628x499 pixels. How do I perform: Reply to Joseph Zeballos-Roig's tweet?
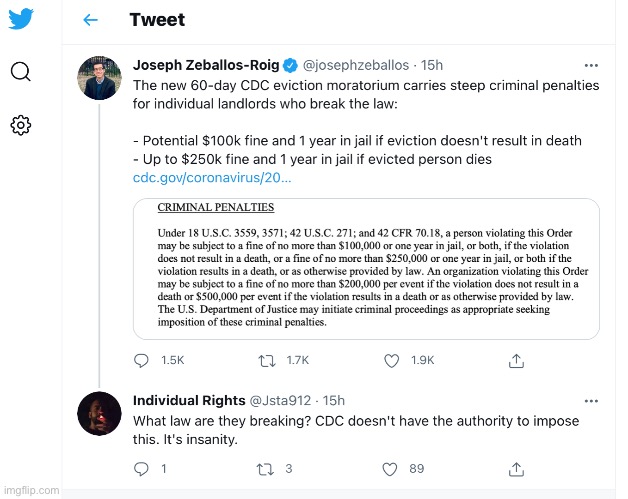(x=142, y=360)
